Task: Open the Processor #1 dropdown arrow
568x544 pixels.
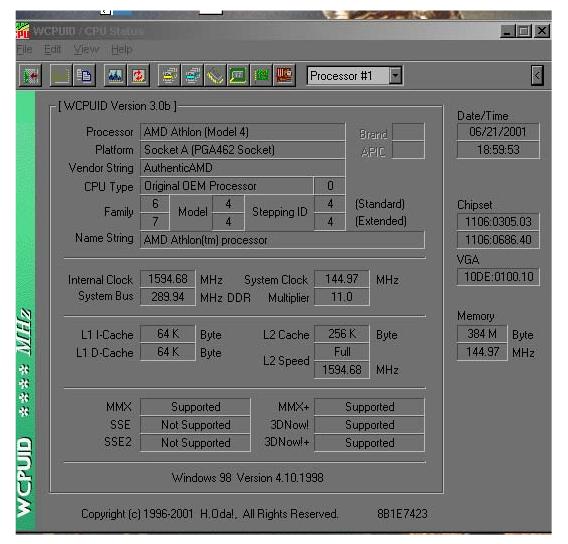Action: (x=396, y=76)
